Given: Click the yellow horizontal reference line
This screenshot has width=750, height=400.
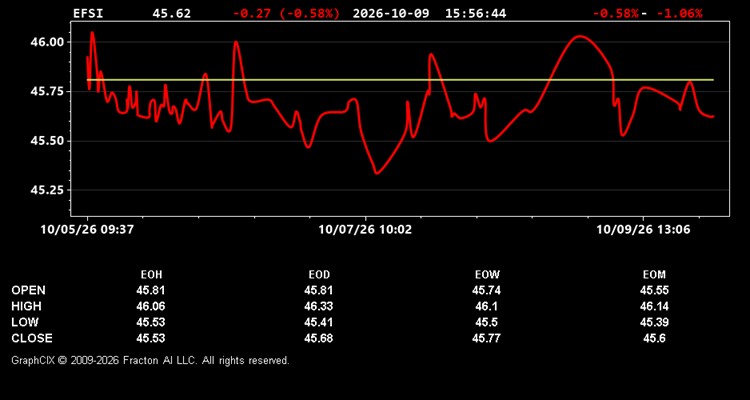Looking at the screenshot, I should tap(400, 80).
